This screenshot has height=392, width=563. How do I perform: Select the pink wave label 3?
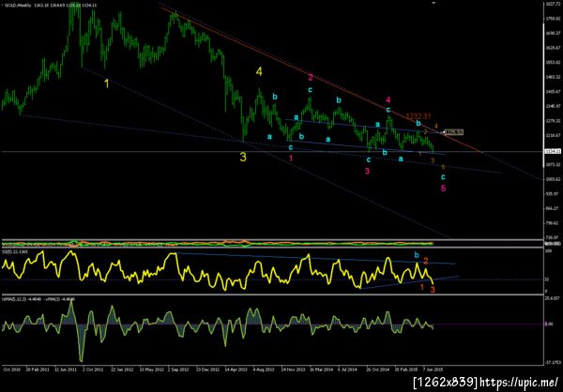tap(367, 172)
